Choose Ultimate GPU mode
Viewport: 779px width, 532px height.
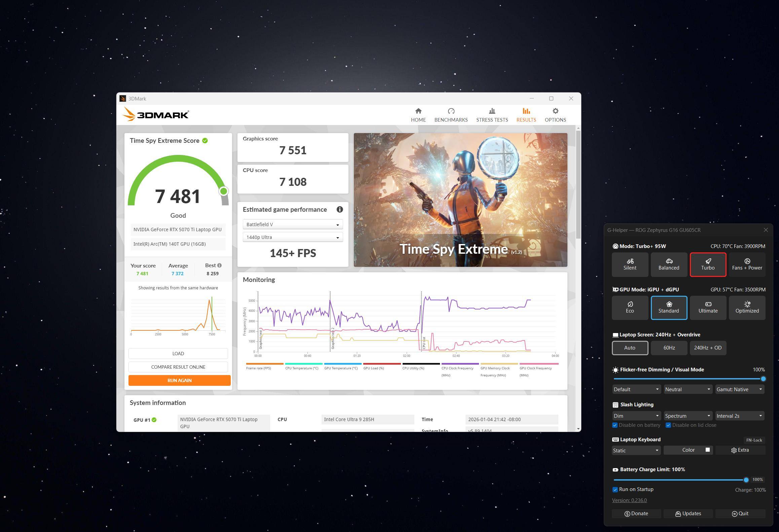tap(708, 308)
